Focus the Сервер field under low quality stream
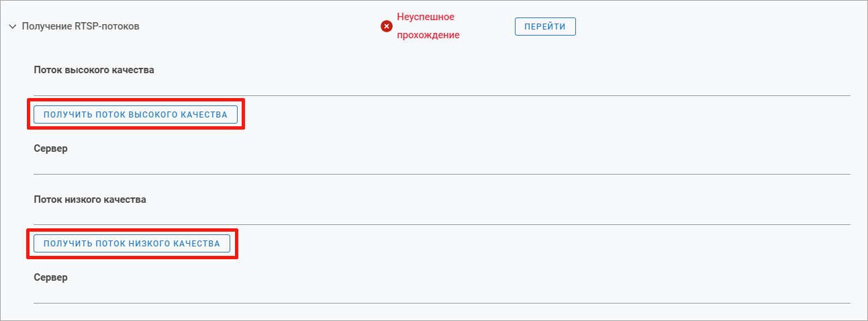Screen dimensions: 868x321 442,293
